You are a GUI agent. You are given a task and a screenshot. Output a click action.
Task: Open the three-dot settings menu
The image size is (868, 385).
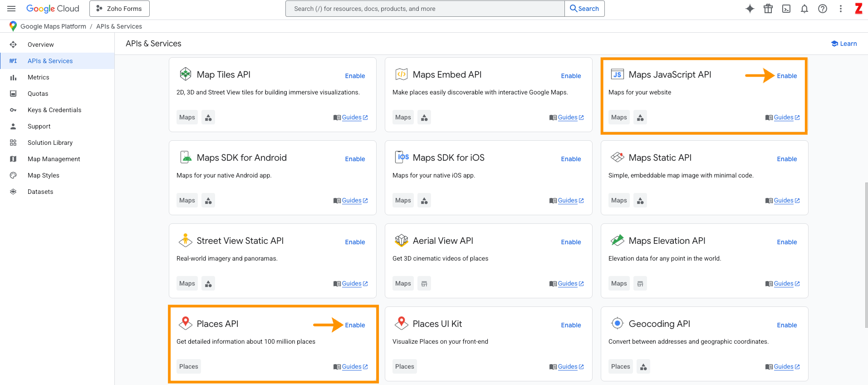pyautogui.click(x=841, y=9)
